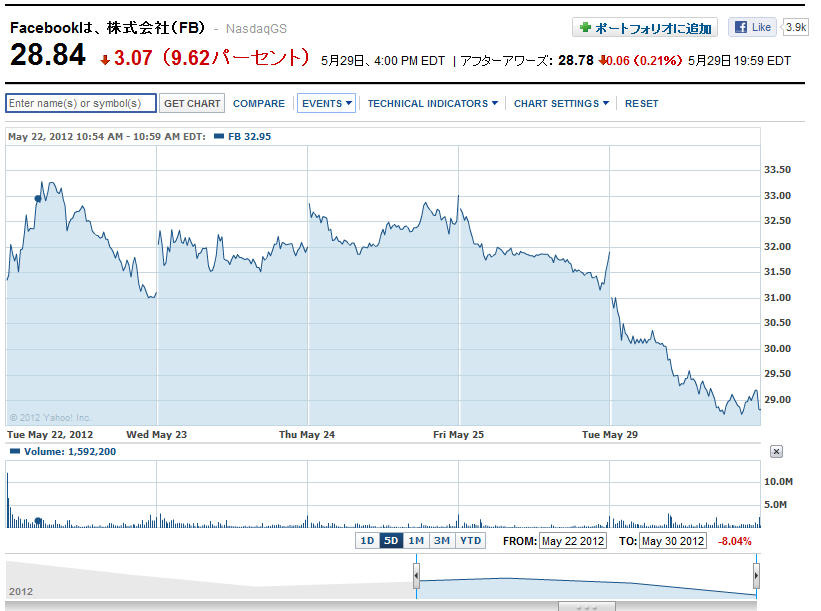The image size is (821, 611).
Task: Click the 'Tue May 29' axis label
Action: (x=610, y=435)
